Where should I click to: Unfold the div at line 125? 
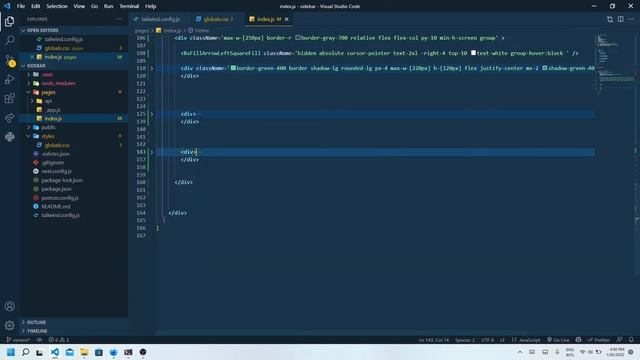(152, 114)
